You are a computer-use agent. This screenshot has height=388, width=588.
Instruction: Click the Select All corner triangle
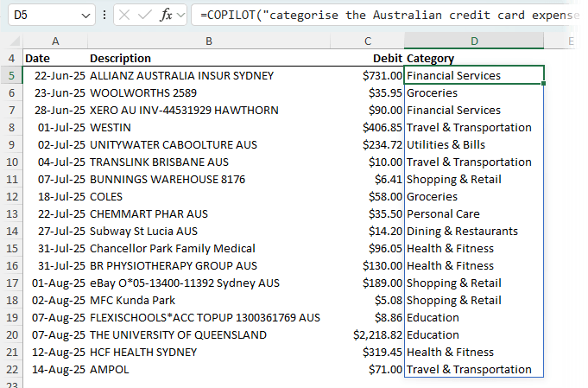pos(15,41)
